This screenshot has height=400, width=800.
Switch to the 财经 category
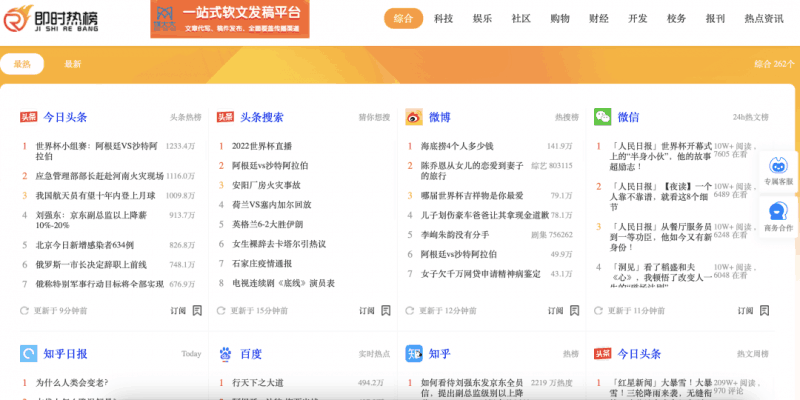click(x=598, y=19)
